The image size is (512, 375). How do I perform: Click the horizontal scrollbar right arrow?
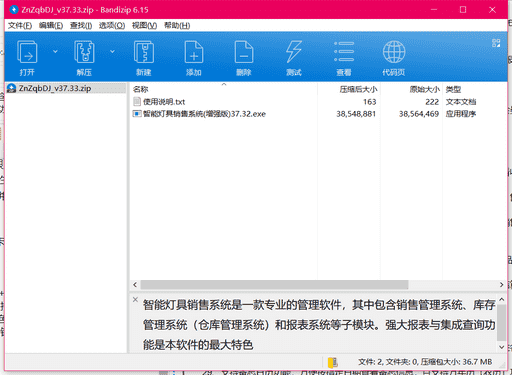[x=501, y=285]
